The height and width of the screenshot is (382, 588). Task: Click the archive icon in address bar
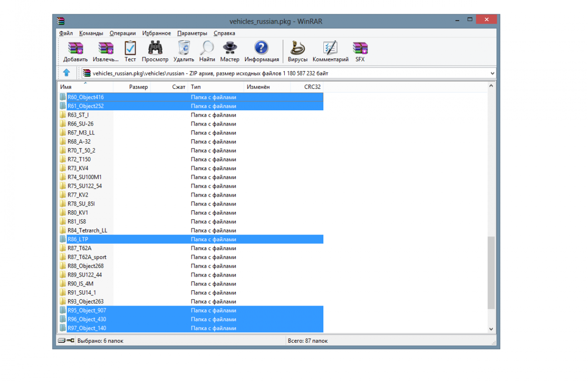[87, 73]
